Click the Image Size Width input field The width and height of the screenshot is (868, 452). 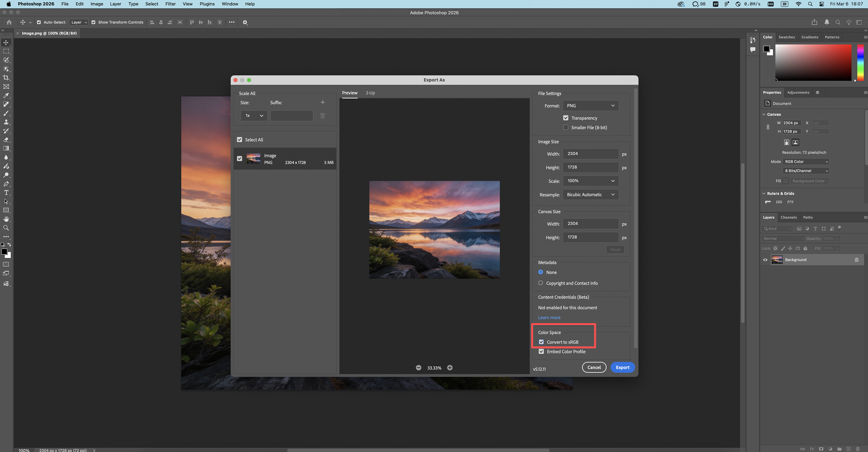590,154
